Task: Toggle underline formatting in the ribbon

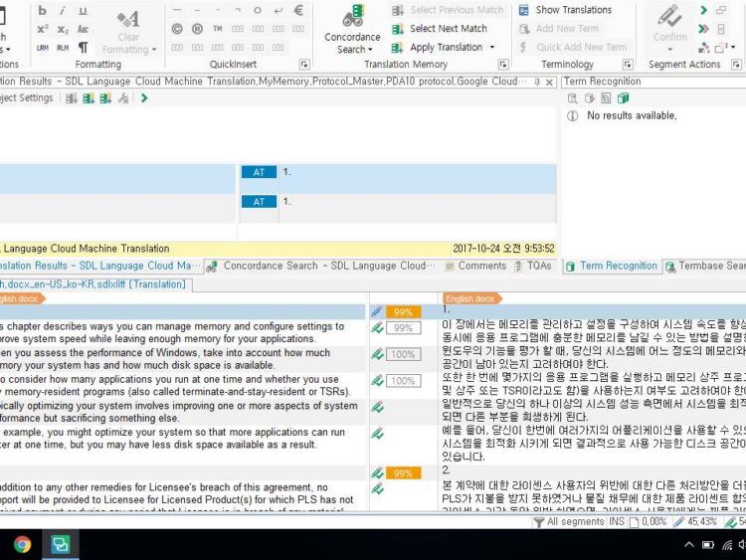Action: tap(83, 11)
